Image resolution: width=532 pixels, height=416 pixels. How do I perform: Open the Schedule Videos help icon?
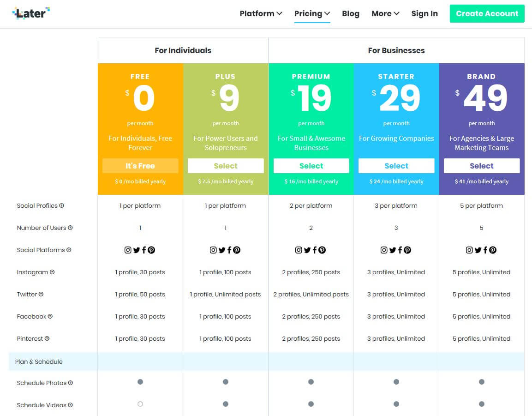pos(70,405)
